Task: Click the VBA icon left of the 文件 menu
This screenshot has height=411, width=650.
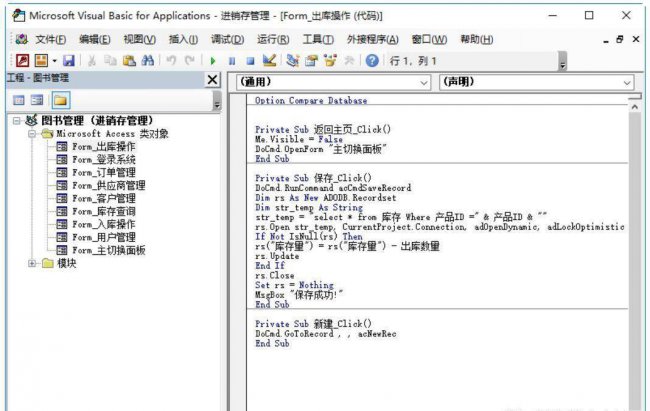Action: point(22,39)
